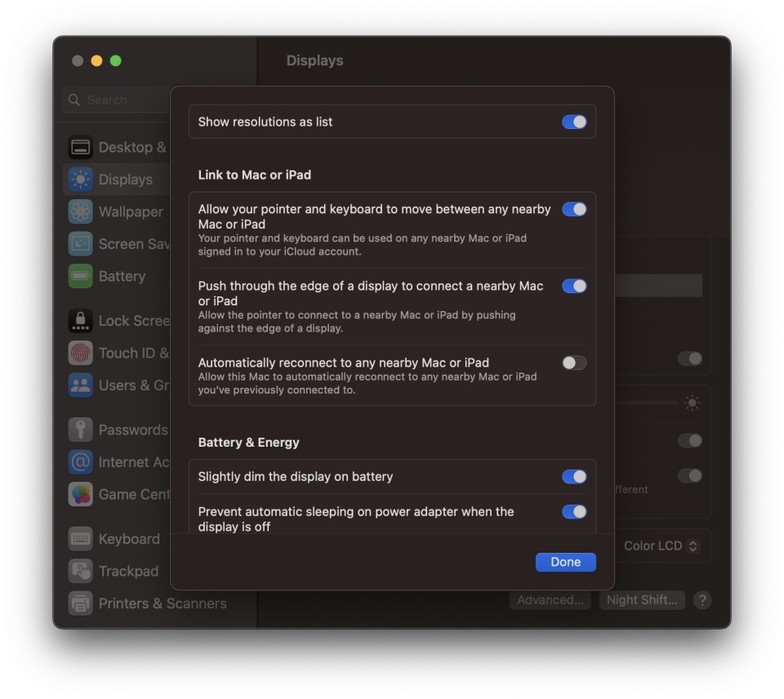
Task: Click the Desktop & Dock sidebar icon
Action: 80,148
